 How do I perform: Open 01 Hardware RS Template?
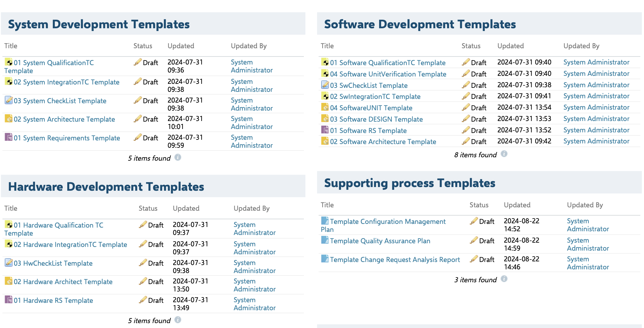pos(53,300)
